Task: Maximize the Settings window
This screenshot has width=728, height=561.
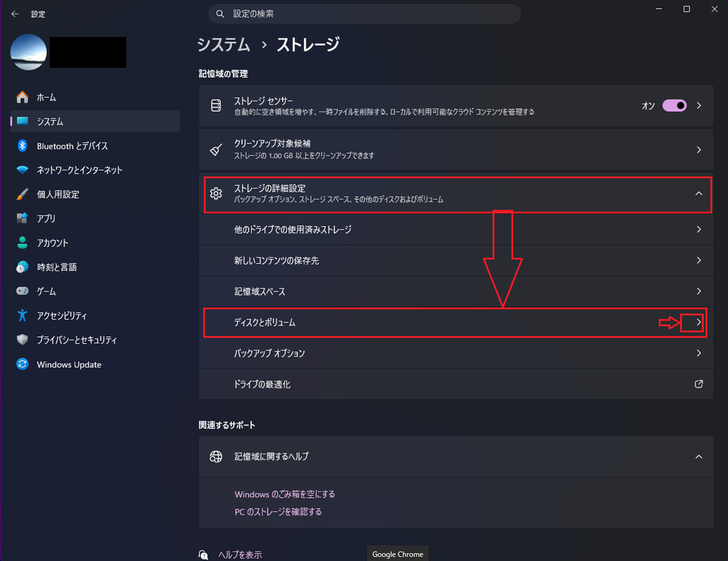Action: click(687, 9)
